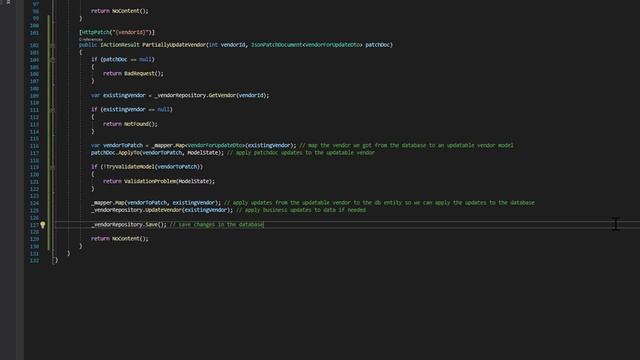Click the _mapper.Map call on line 124
Screen dimensions: 640x360
click(x=156, y=203)
